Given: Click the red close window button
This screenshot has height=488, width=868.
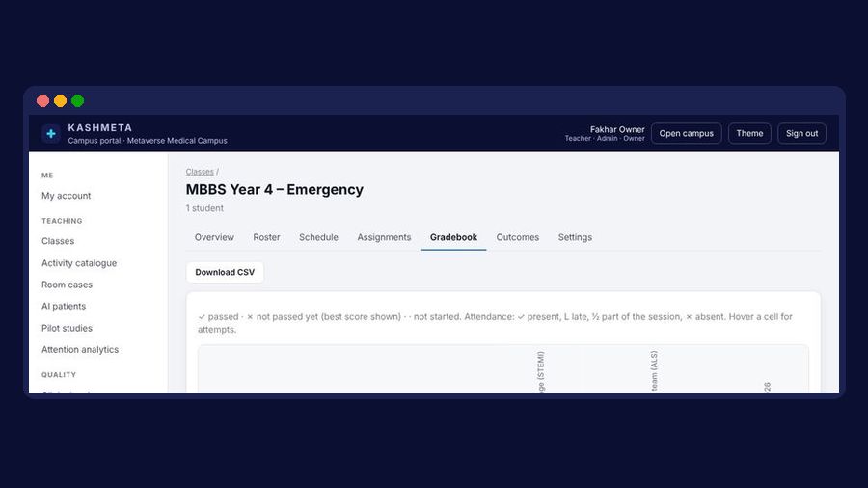Looking at the screenshot, I should coord(42,100).
